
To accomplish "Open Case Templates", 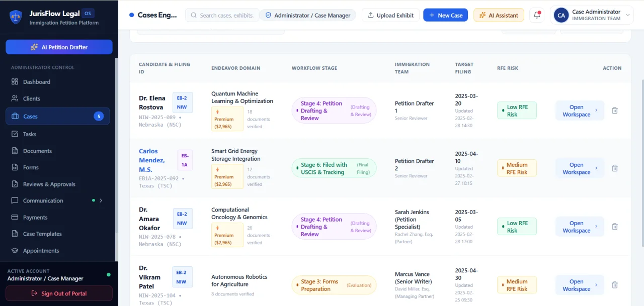I will tap(58, 234).
